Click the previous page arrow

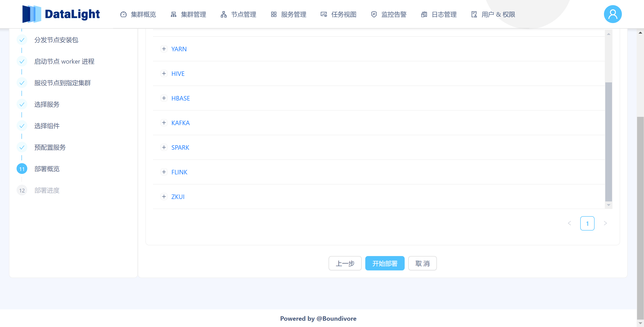[570, 223]
